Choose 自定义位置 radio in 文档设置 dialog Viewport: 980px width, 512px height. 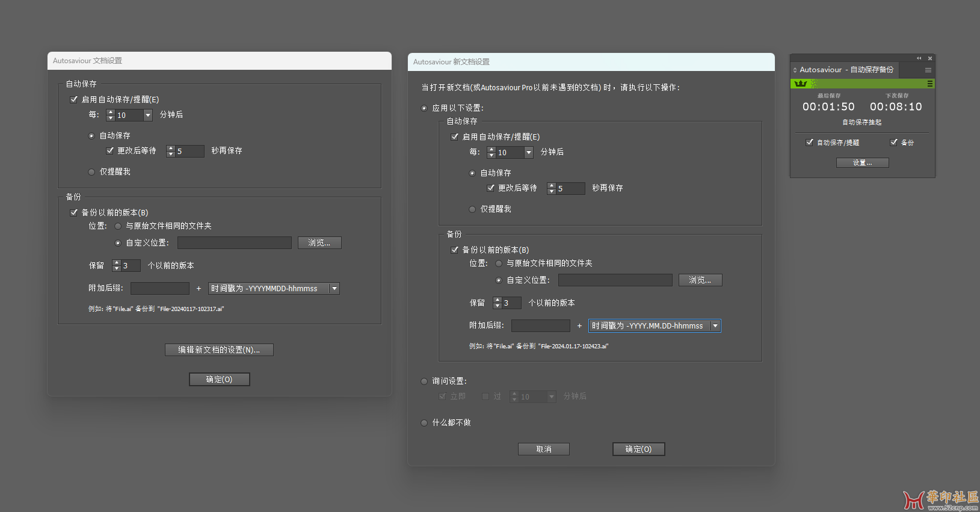118,243
